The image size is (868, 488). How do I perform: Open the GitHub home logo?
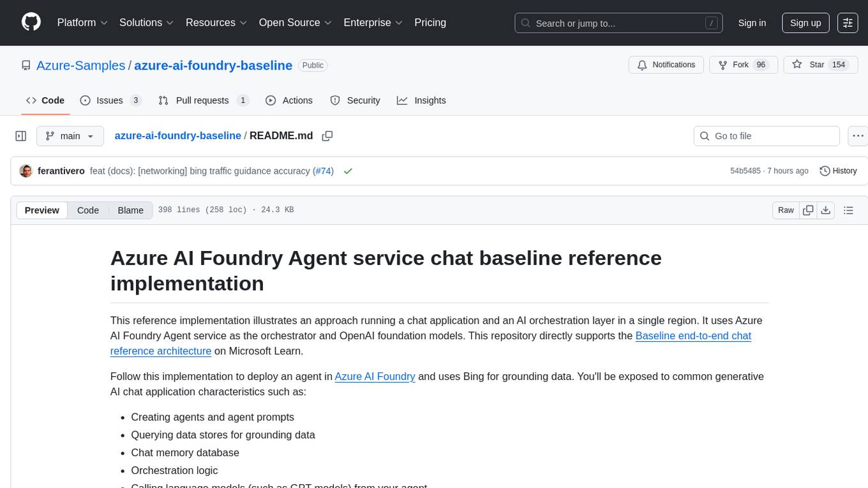coord(31,22)
